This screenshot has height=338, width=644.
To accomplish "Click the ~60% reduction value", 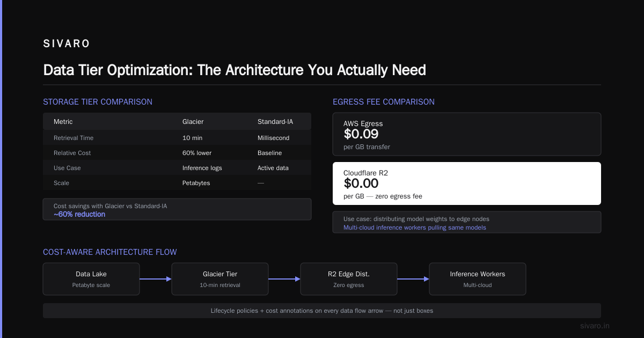I will tap(79, 214).
